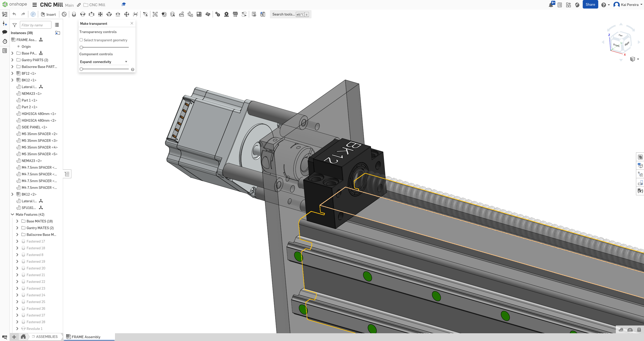Open the filter funnel icon

[15, 25]
